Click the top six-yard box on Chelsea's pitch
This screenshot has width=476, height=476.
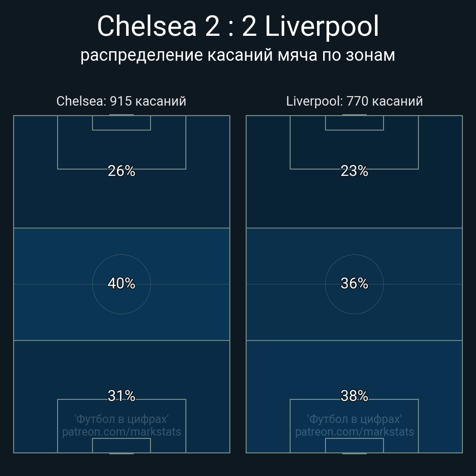click(121, 123)
